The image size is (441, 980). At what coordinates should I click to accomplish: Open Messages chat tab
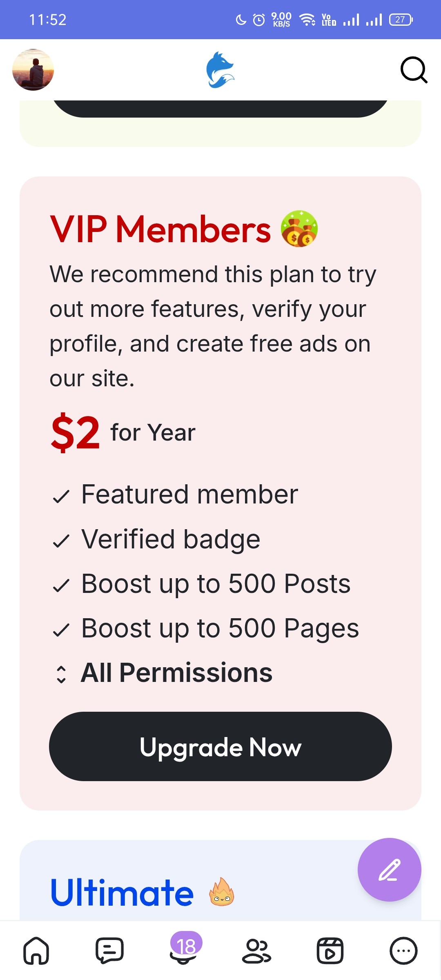[x=109, y=951]
